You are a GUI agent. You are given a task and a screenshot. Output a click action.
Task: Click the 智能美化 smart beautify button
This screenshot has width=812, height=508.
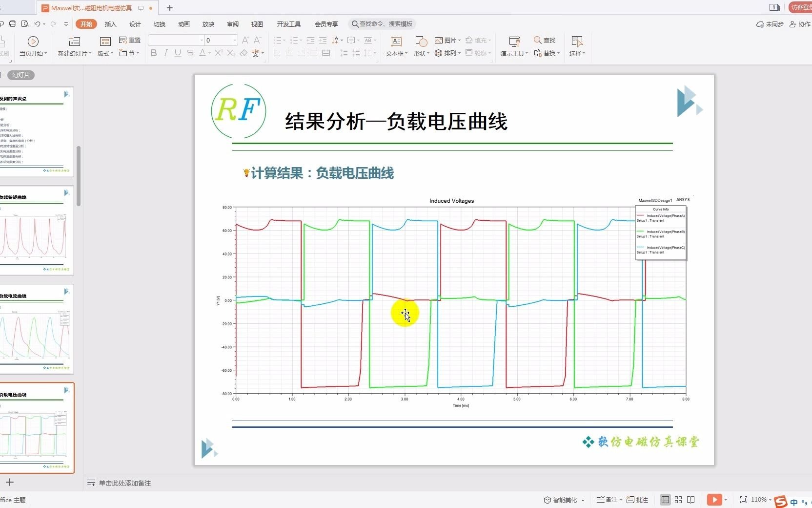point(564,500)
